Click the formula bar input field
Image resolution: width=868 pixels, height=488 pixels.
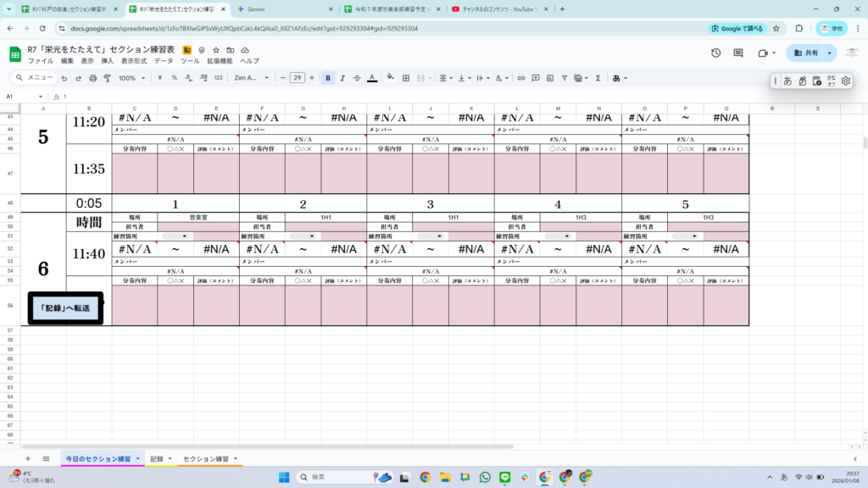click(x=424, y=97)
